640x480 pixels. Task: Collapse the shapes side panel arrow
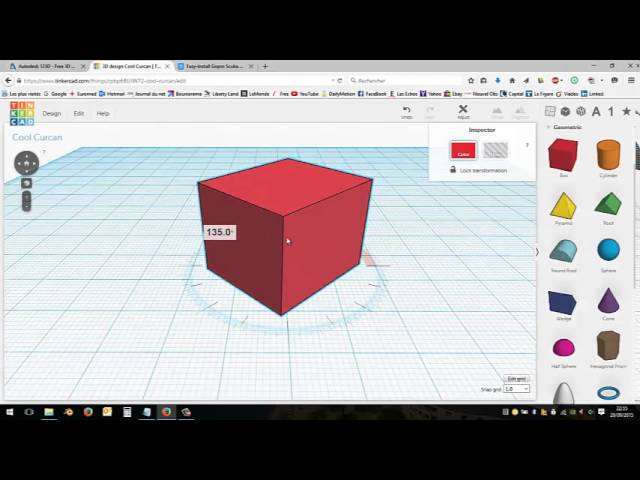click(537, 252)
